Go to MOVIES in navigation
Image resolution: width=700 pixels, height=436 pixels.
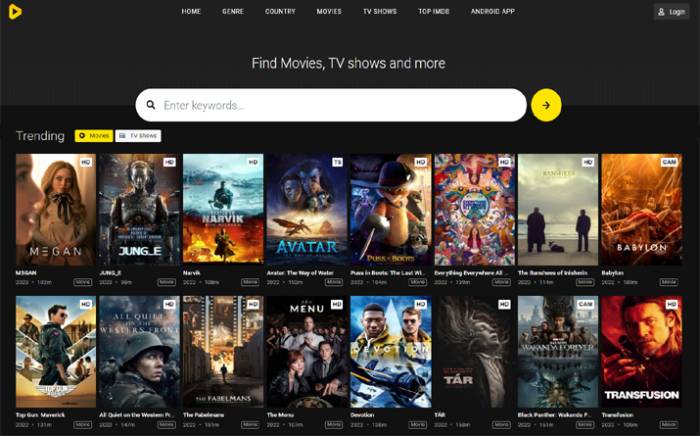(329, 12)
